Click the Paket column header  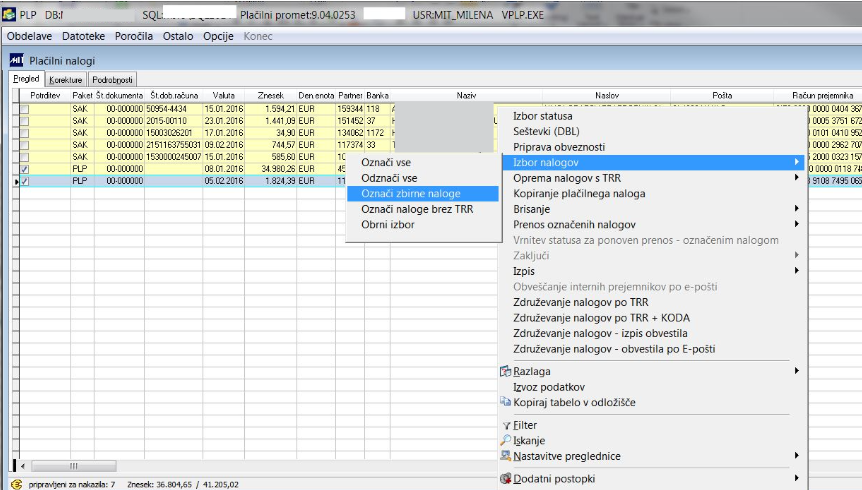pos(82,95)
